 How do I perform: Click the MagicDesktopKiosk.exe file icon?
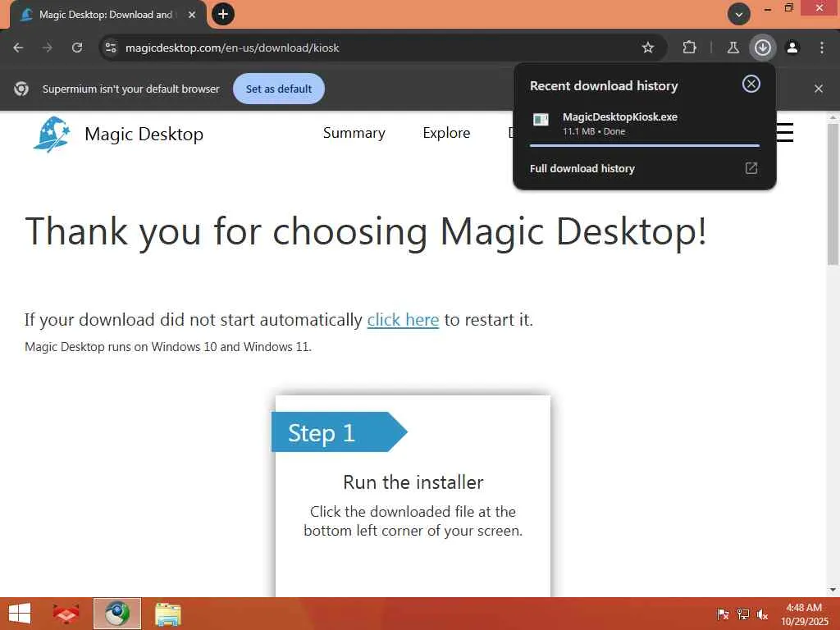[x=541, y=119]
